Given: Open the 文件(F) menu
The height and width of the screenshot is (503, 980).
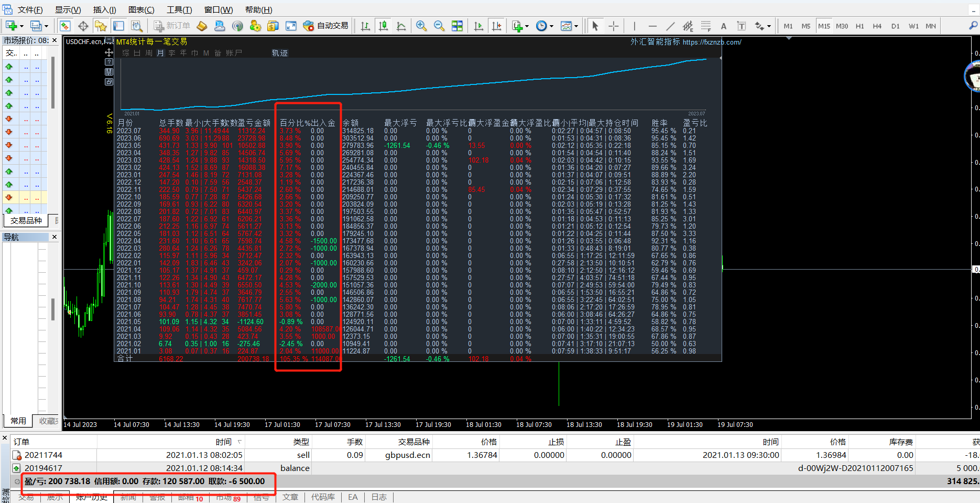Looking at the screenshot, I should 30,10.
